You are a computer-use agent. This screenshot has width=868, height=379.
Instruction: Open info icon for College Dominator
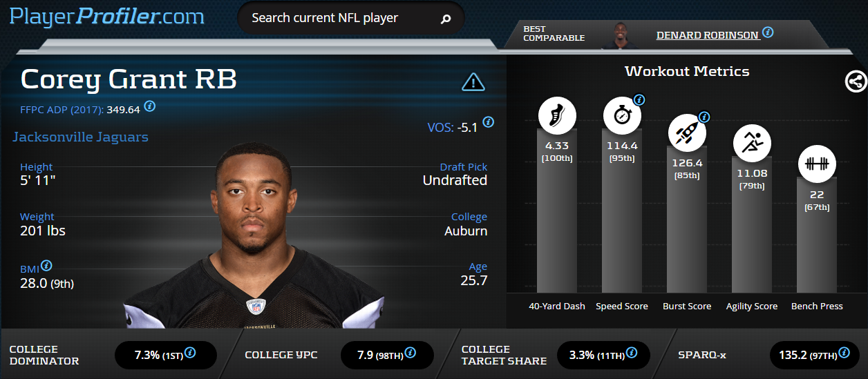coord(190,353)
